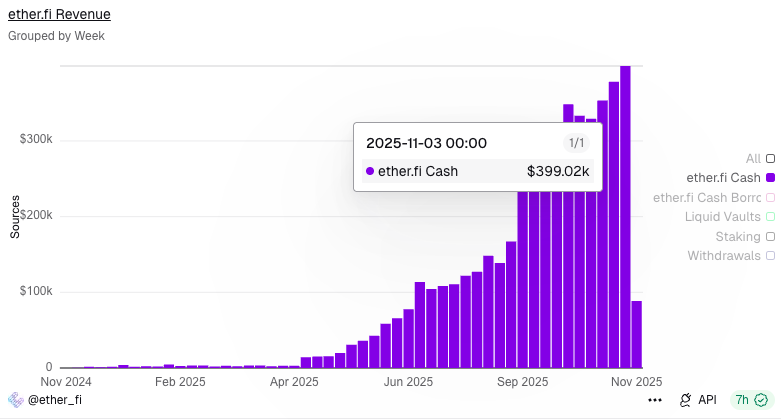Image resolution: width=781 pixels, height=420 pixels.
Task: Click the 7h last-updated badge
Action: coord(743,400)
